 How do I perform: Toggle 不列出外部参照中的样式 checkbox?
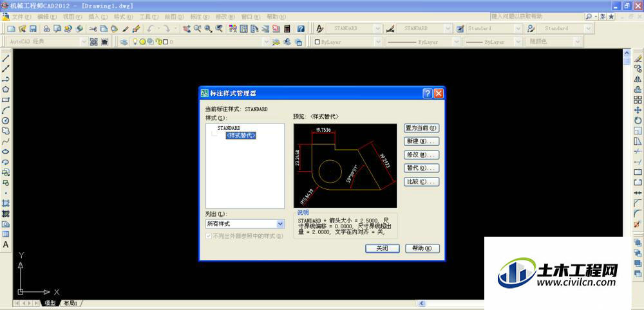(x=209, y=236)
